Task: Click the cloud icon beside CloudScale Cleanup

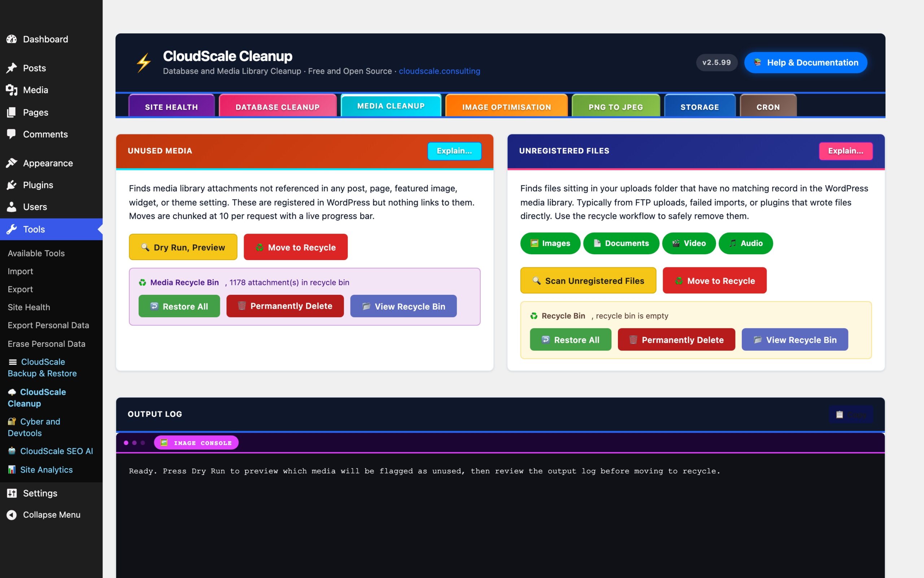Action: [x=12, y=392]
